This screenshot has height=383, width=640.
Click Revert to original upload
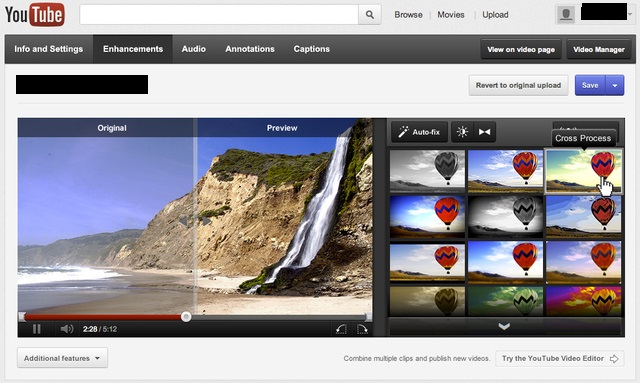point(518,85)
